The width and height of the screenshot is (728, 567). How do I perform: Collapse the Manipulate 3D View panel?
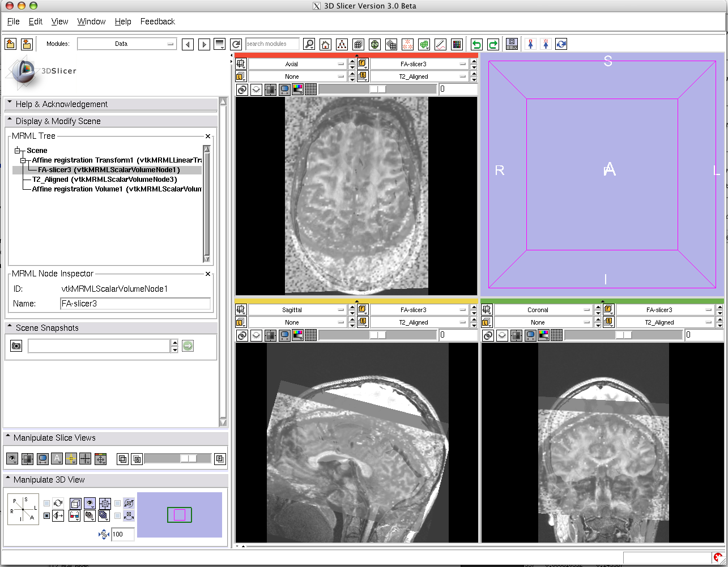[116, 480]
